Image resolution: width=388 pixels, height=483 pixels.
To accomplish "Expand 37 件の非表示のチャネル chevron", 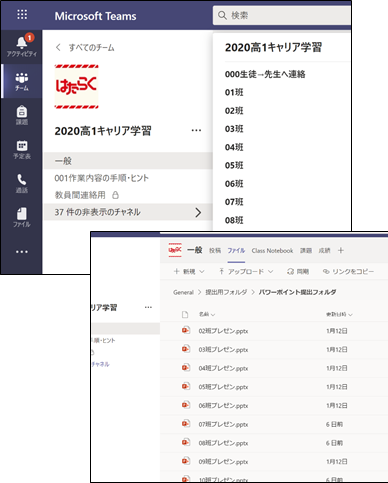I will (x=198, y=212).
